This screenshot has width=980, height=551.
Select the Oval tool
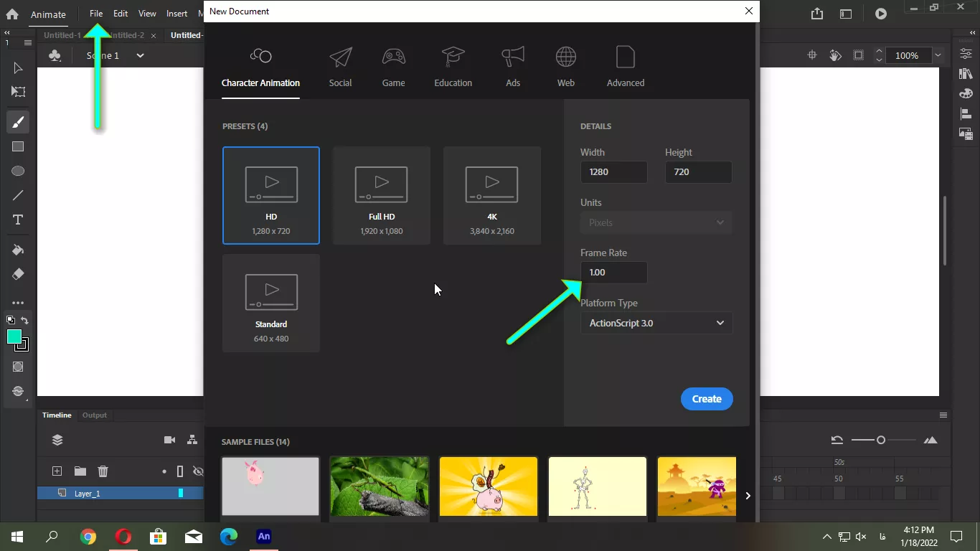18,171
